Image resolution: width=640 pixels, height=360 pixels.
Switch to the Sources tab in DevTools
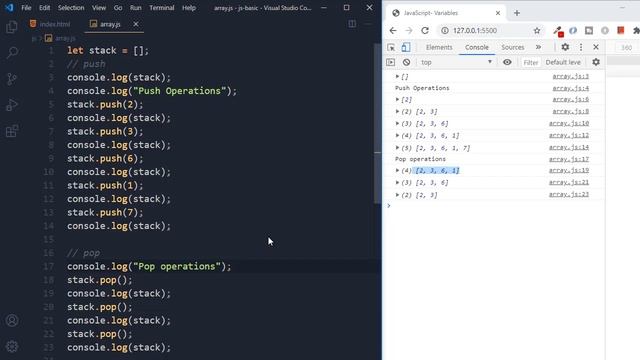(513, 47)
